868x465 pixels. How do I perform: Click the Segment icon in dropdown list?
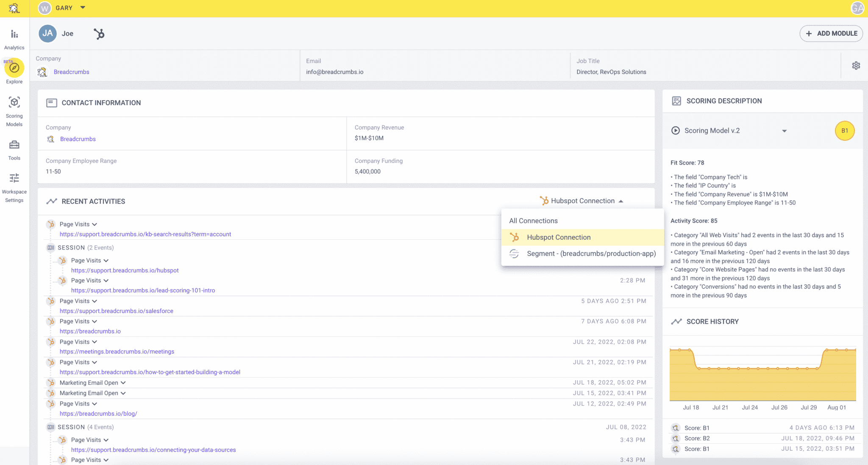(x=514, y=254)
